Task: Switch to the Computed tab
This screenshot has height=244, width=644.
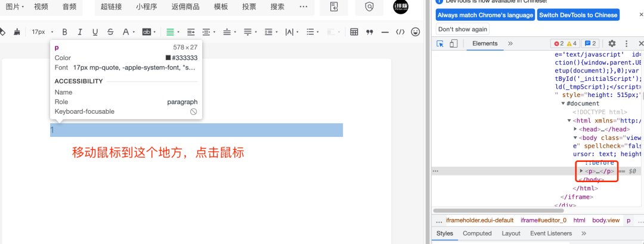Action: 477,233
